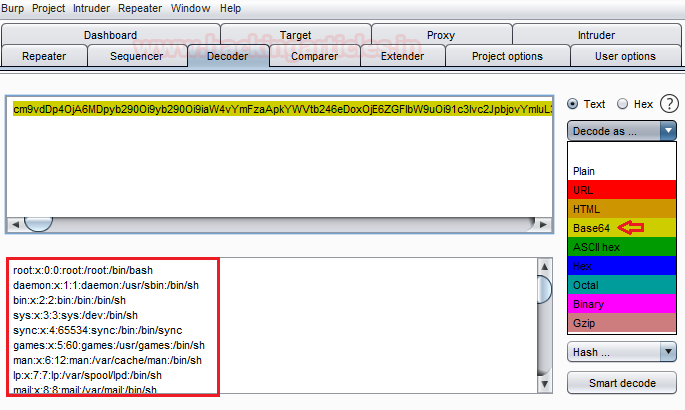This screenshot has width=685, height=410.
Task: Click the input box right scroll arrow
Action: (x=543, y=224)
